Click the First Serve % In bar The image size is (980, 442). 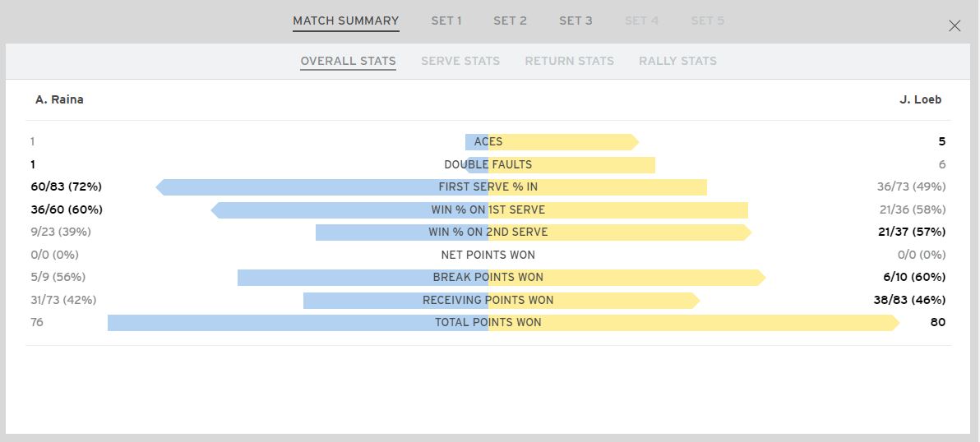(488, 186)
